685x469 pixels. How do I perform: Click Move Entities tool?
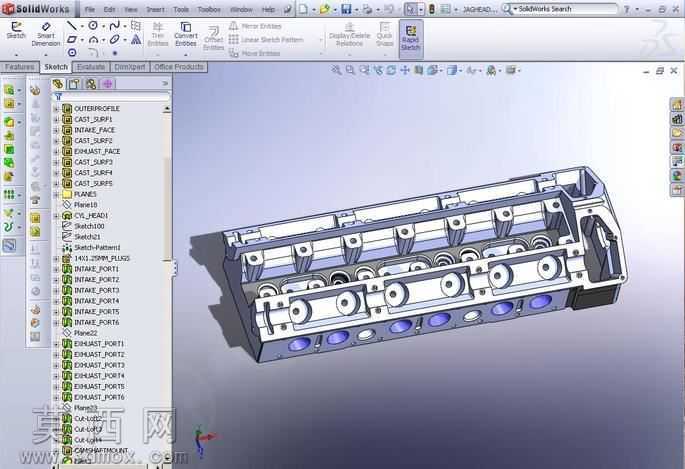point(255,53)
